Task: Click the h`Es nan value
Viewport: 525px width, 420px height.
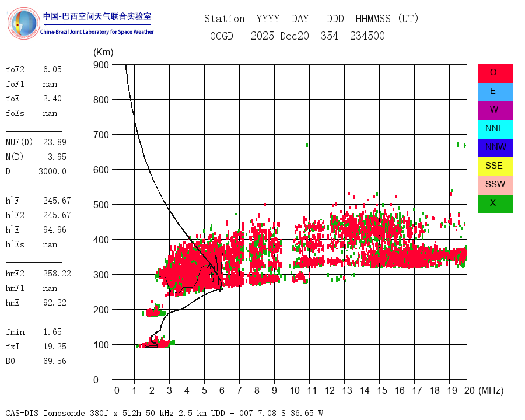Action: tap(50, 244)
